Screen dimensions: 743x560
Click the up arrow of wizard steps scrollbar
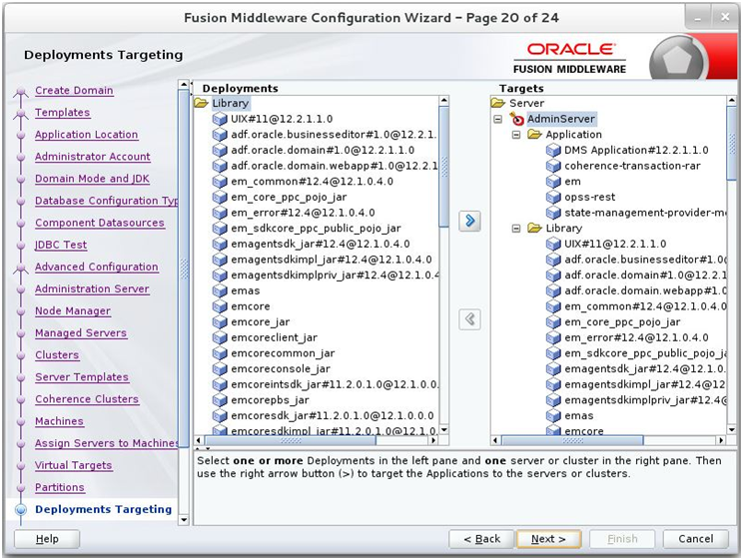pyautogui.click(x=184, y=84)
